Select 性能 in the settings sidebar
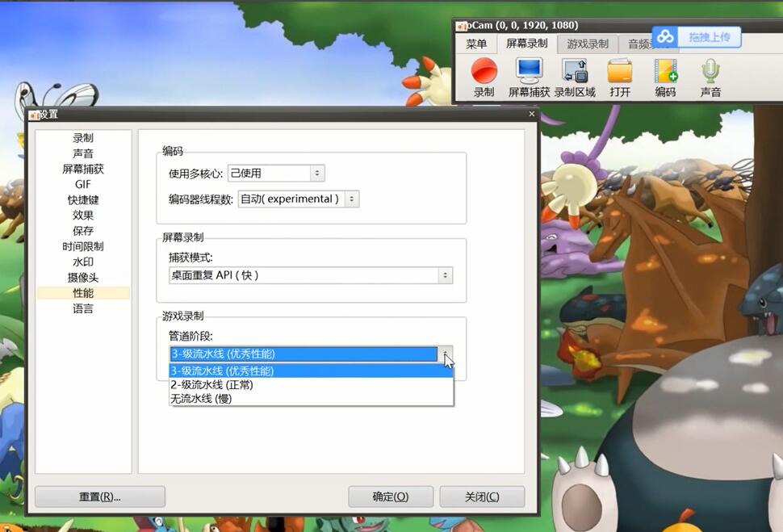The image size is (783, 532). point(83,293)
